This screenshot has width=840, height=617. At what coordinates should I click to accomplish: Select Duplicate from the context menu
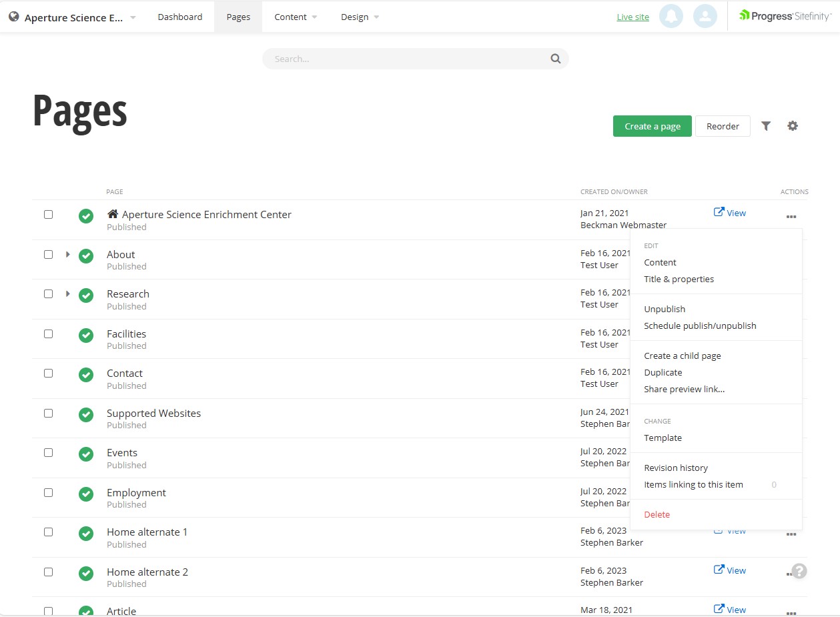663,372
